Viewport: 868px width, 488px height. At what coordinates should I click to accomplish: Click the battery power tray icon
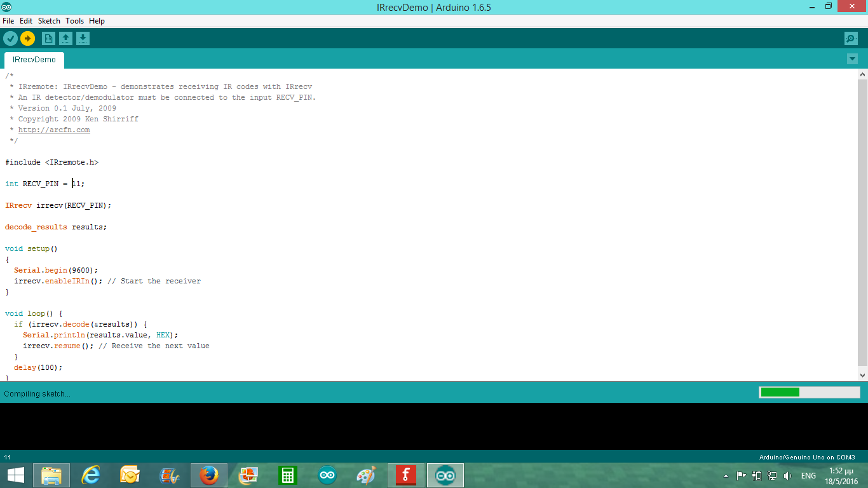[x=757, y=476]
